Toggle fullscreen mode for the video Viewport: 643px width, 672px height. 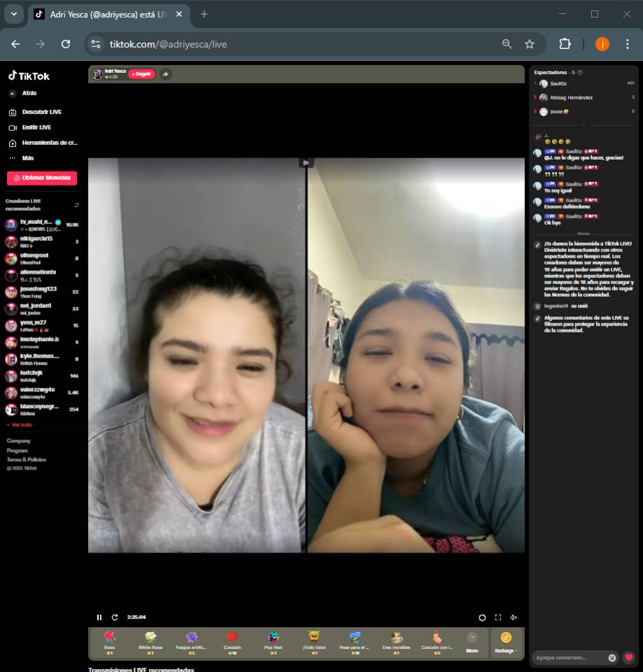498,617
